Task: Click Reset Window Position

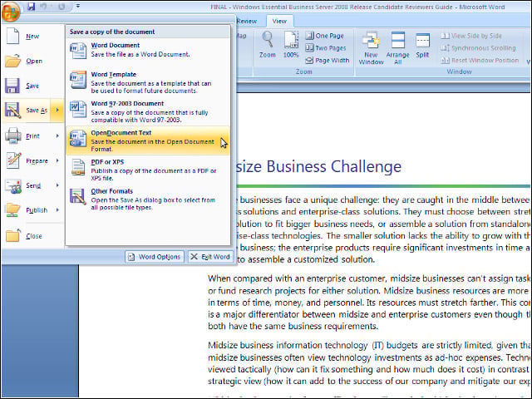Action: point(480,61)
